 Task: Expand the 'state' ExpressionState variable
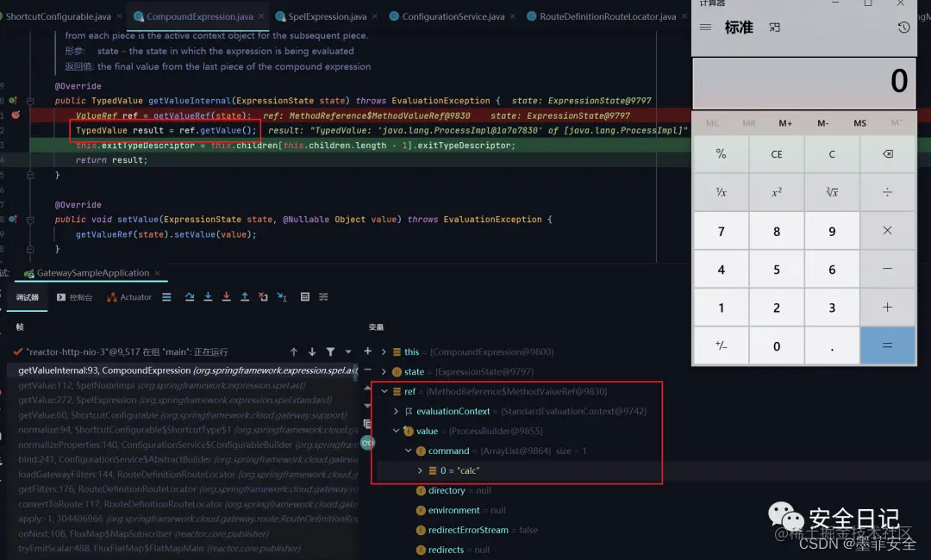[384, 371]
